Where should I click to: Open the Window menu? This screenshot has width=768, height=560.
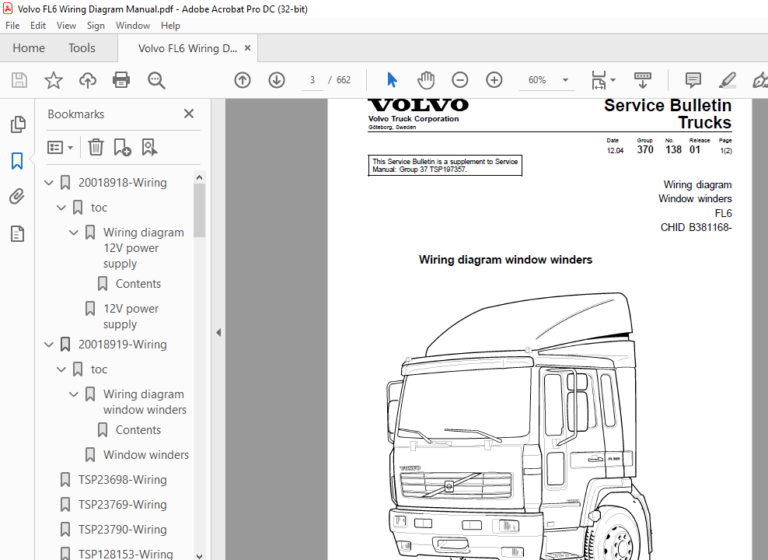[x=132, y=25]
